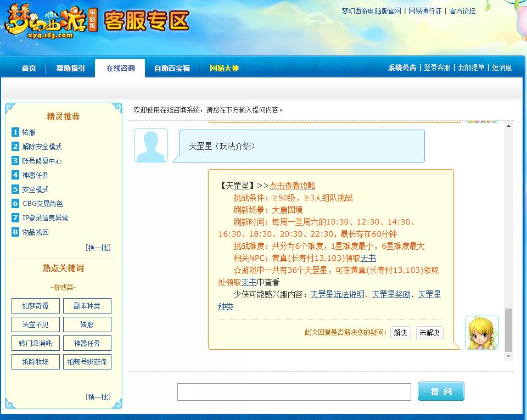Open the 网易大神 tab
Image resolution: width=527 pixels, height=420 pixels.
(224, 68)
